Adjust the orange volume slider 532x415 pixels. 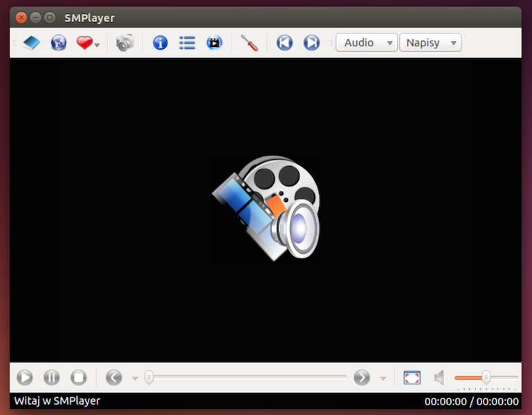pos(486,378)
